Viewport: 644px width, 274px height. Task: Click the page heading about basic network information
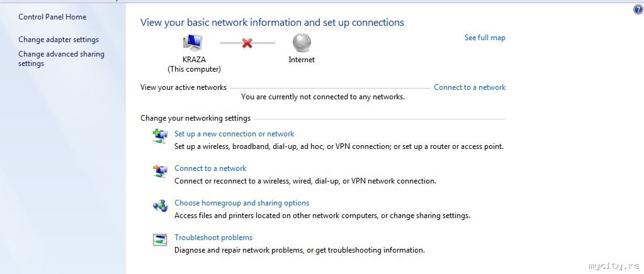pos(272,23)
